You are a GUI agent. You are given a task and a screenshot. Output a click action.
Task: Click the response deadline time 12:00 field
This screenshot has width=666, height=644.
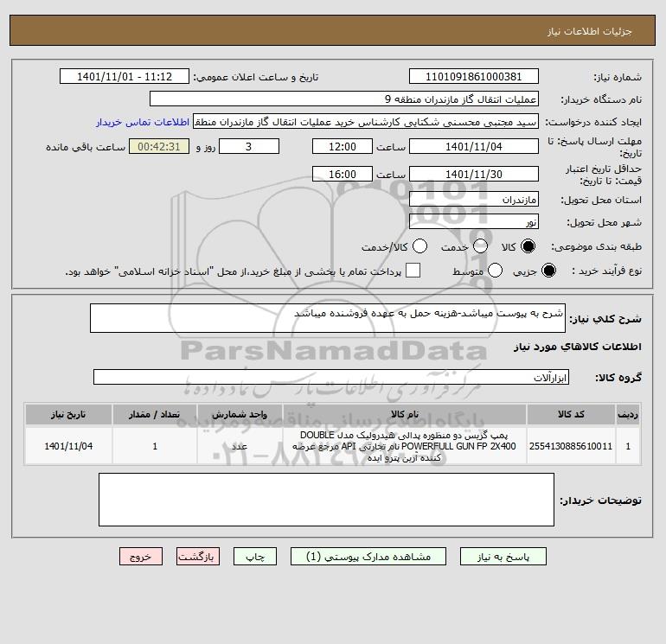pyautogui.click(x=343, y=146)
